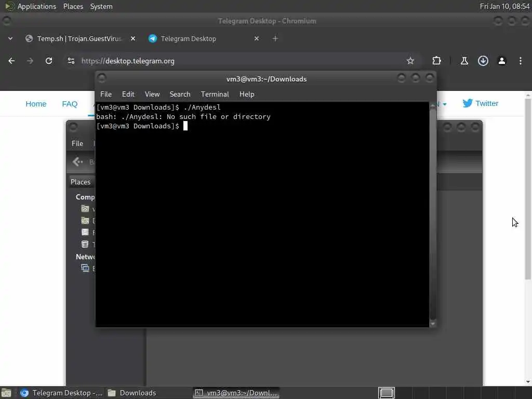Image resolution: width=532 pixels, height=399 pixels.
Task: Click the show desktop icon in taskbar
Action: tap(6, 393)
